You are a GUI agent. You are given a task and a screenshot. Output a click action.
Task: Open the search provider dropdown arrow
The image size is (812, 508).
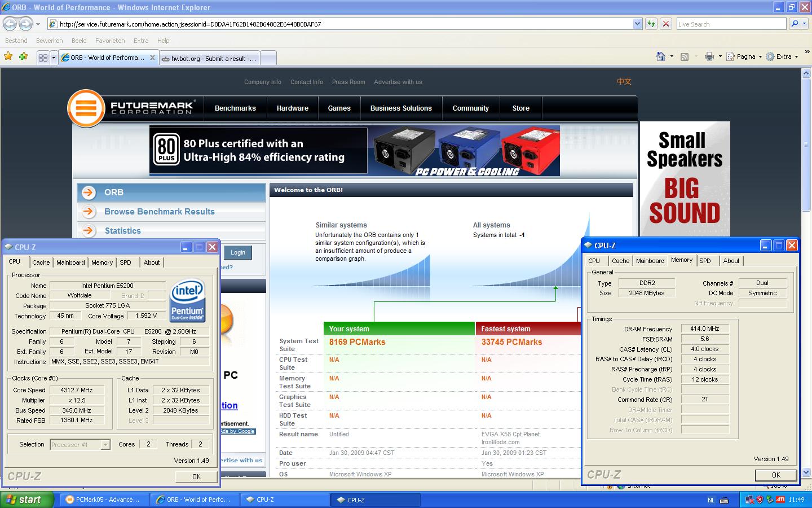pyautogui.click(x=805, y=24)
